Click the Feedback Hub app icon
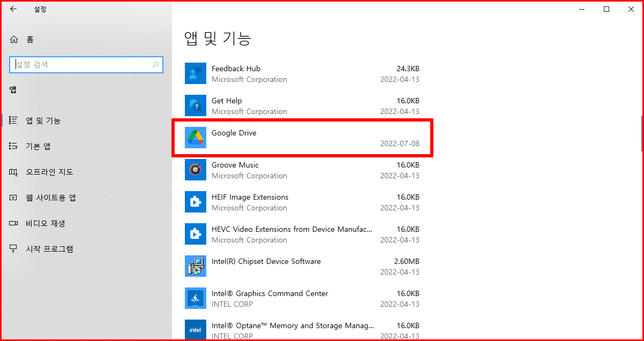The image size is (644, 341). pos(196,73)
